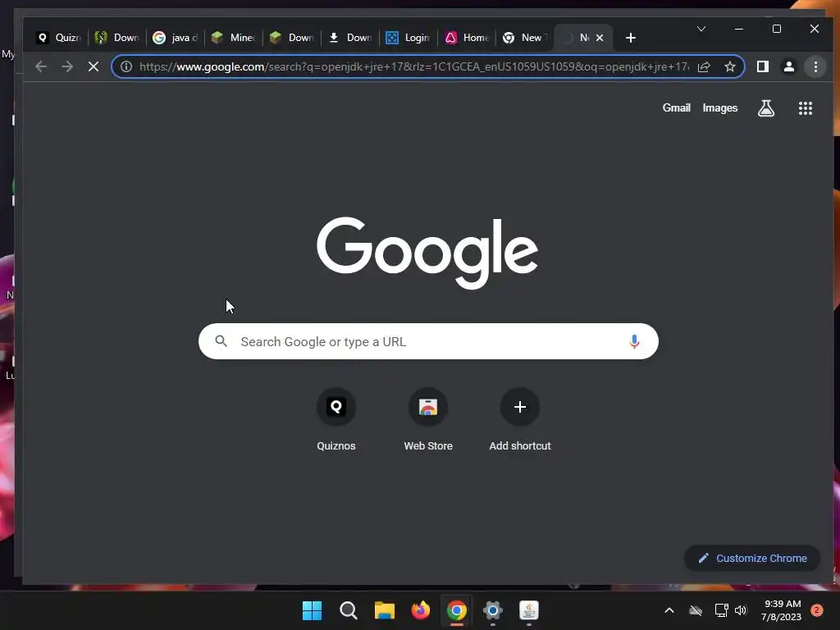This screenshot has height=630, width=840.
Task: Open notification badge showing 2
Action: pyautogui.click(x=817, y=609)
